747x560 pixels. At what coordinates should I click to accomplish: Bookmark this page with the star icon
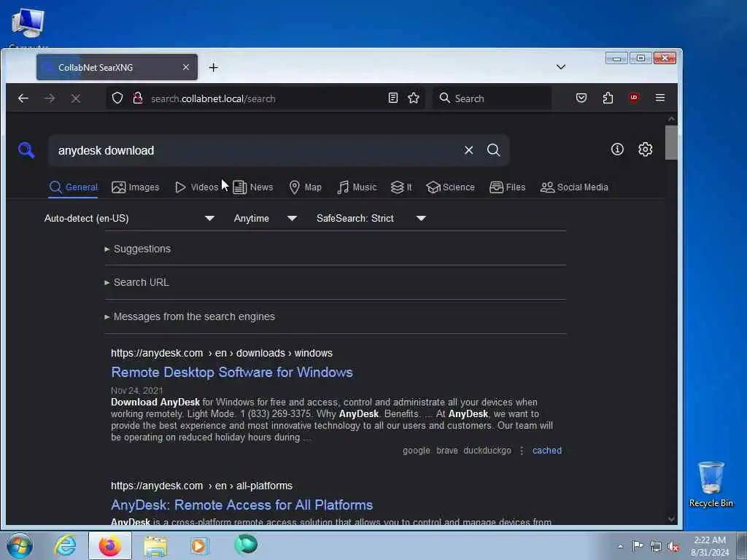tap(414, 98)
